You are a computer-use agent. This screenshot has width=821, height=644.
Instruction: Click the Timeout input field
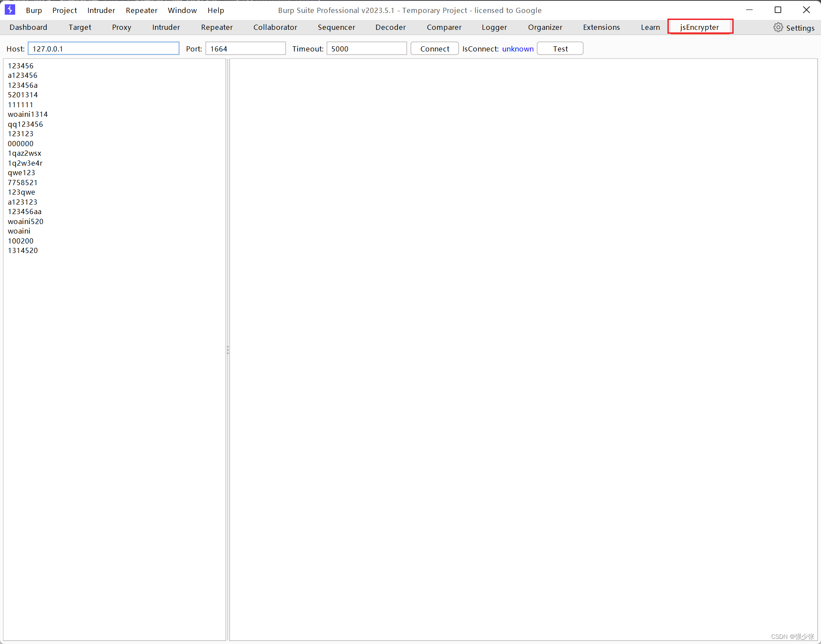(x=366, y=48)
